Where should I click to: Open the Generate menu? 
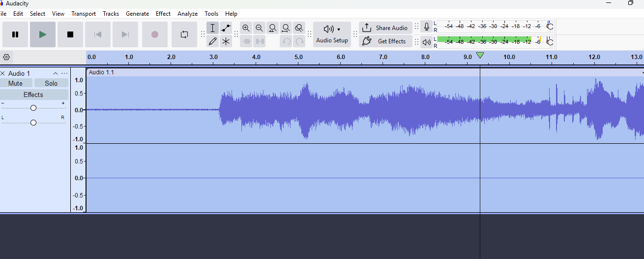(x=137, y=14)
